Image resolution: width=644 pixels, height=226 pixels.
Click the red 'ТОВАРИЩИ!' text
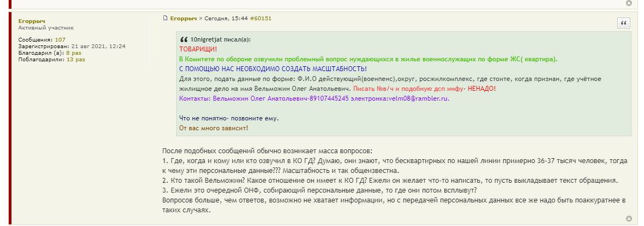click(x=198, y=49)
